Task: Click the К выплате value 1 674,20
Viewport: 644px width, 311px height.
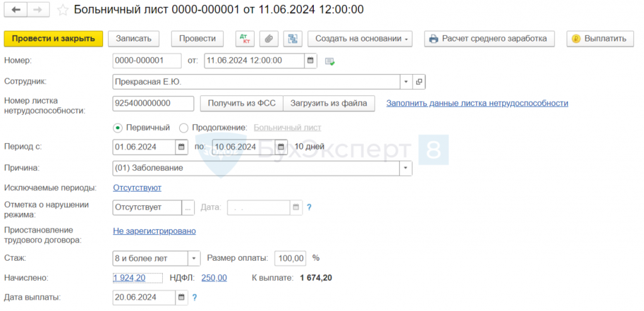Action: (x=316, y=278)
